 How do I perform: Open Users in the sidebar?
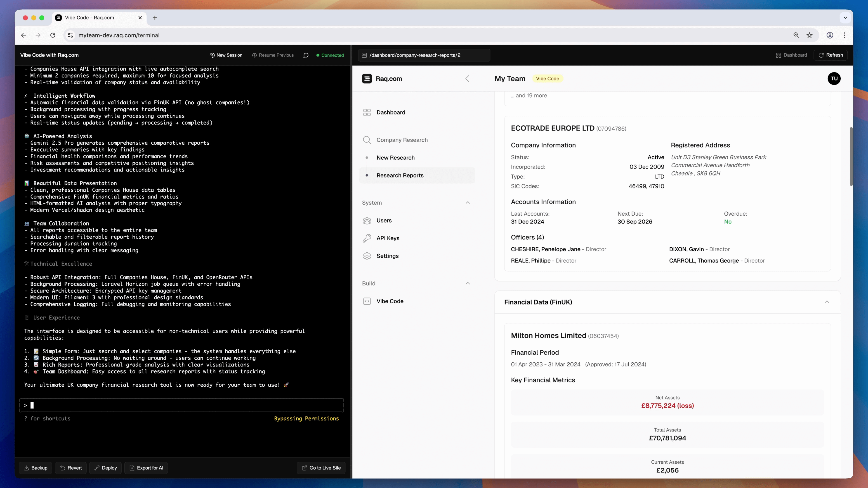coord(417,221)
